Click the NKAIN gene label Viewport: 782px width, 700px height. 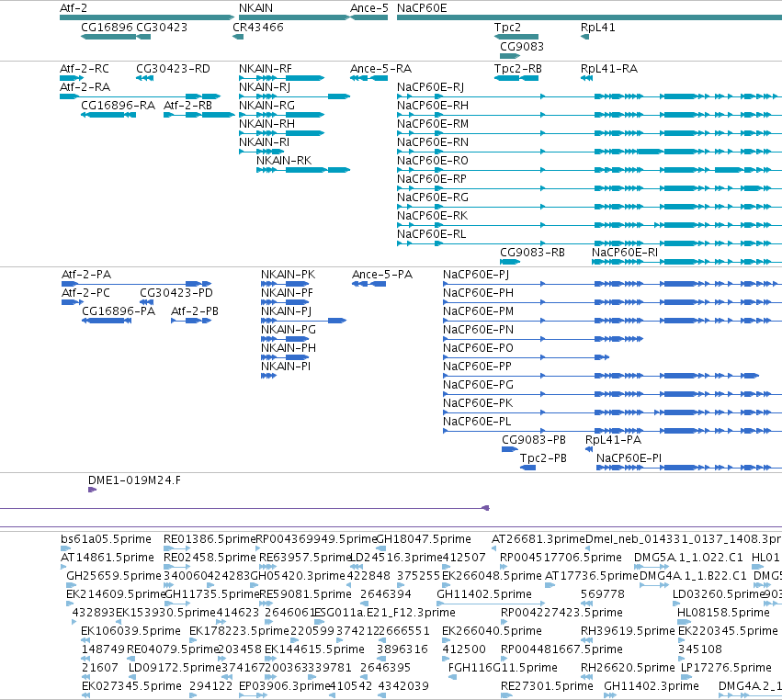[255, 8]
